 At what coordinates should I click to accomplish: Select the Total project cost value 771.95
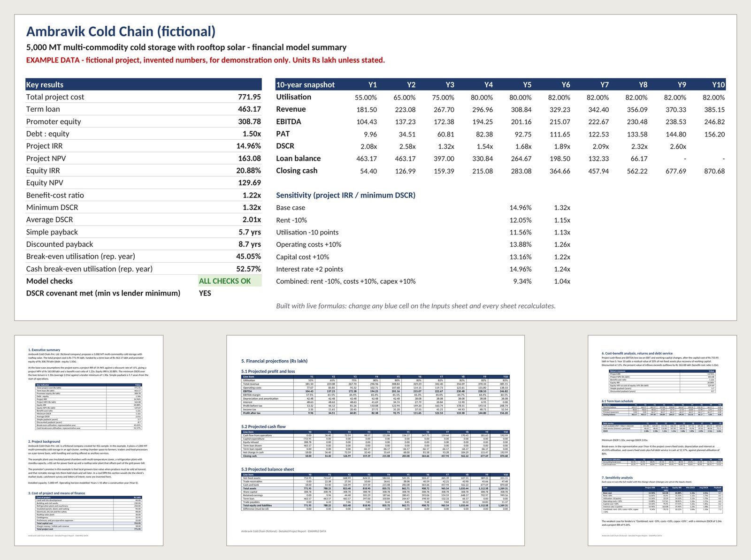click(x=249, y=97)
